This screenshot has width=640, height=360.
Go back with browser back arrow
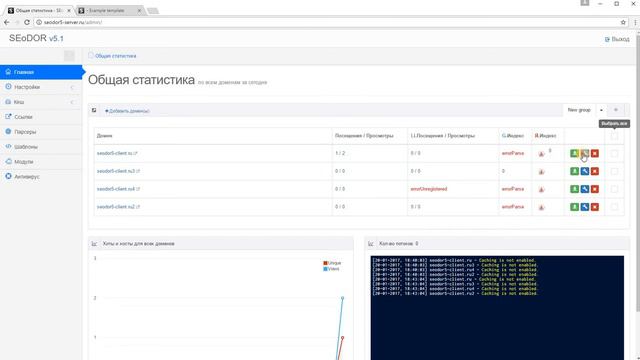7,22
